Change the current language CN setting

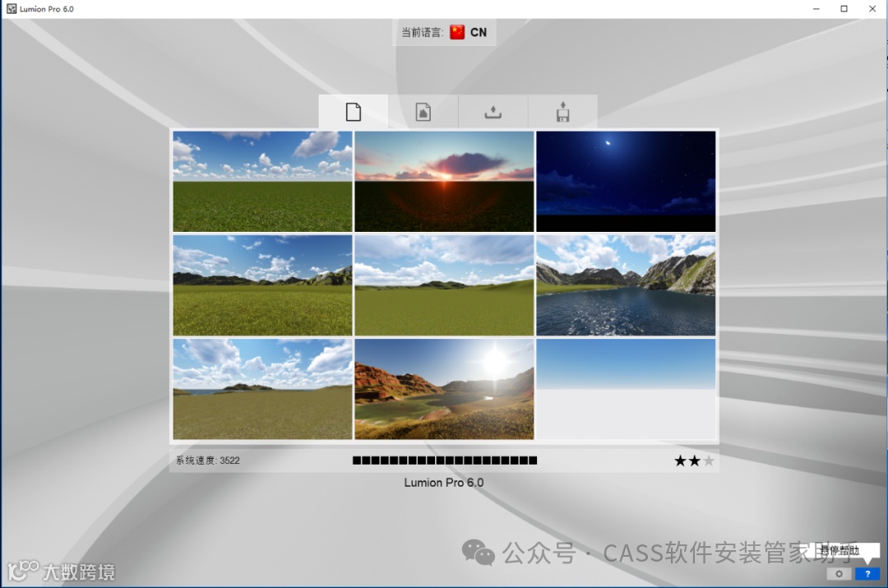[x=444, y=32]
